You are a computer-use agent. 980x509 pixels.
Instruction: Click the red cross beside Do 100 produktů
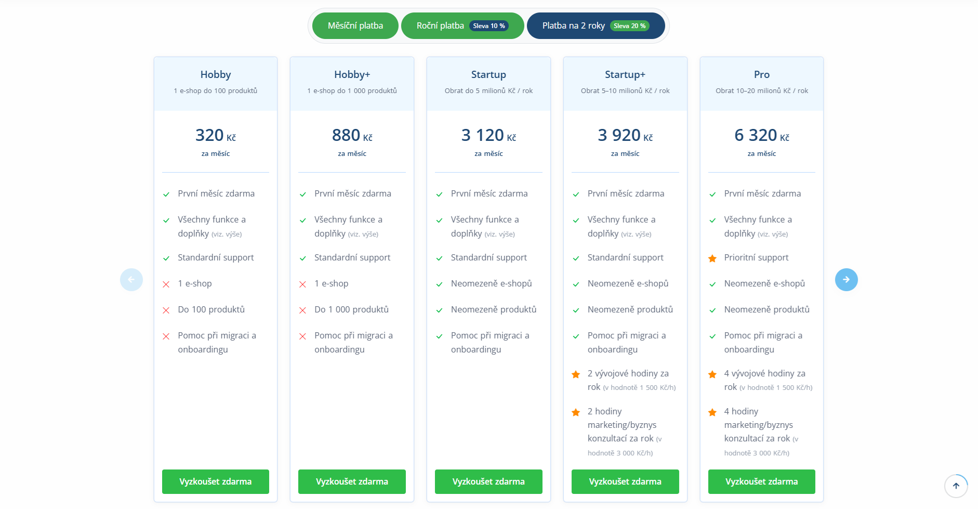166,310
